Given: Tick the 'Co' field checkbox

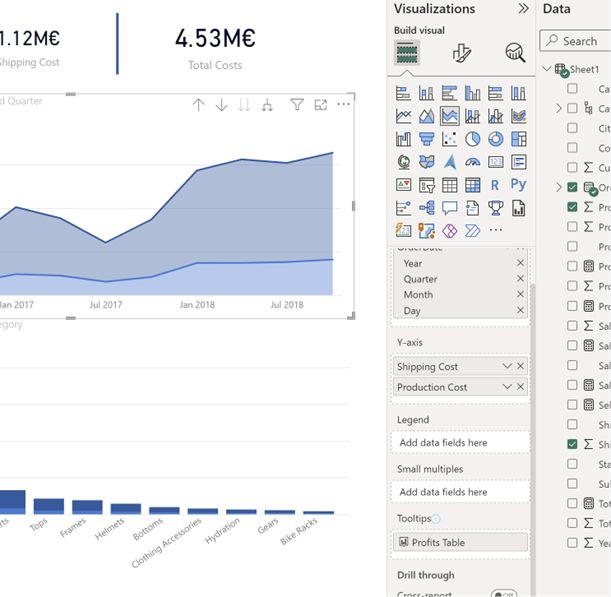Looking at the screenshot, I should click(572, 148).
